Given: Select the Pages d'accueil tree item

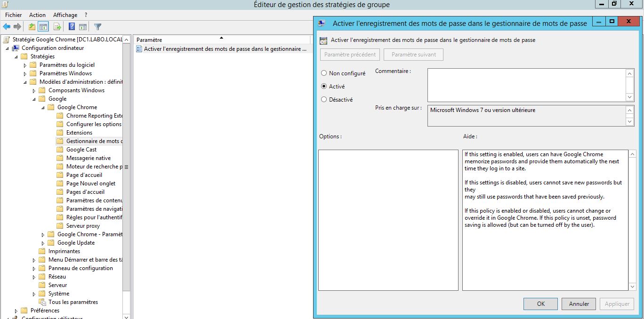Looking at the screenshot, I should pos(85,192).
